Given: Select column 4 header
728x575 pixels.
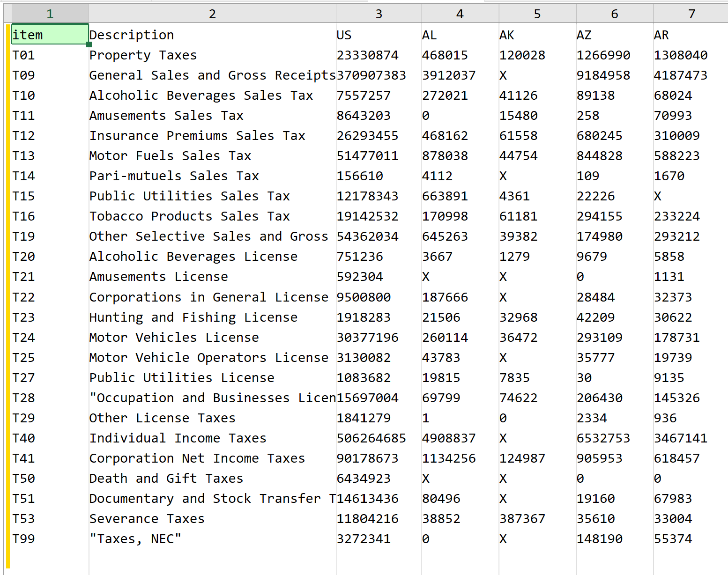Looking at the screenshot, I should point(460,14).
